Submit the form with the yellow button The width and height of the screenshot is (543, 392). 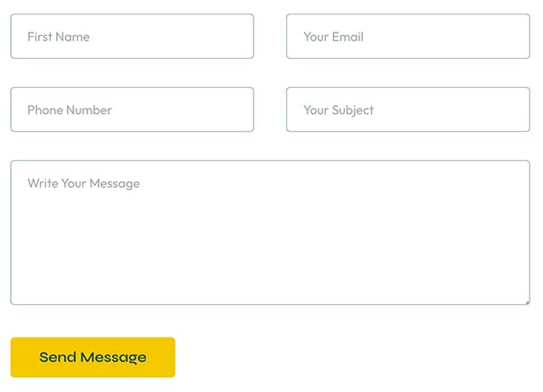92,357
